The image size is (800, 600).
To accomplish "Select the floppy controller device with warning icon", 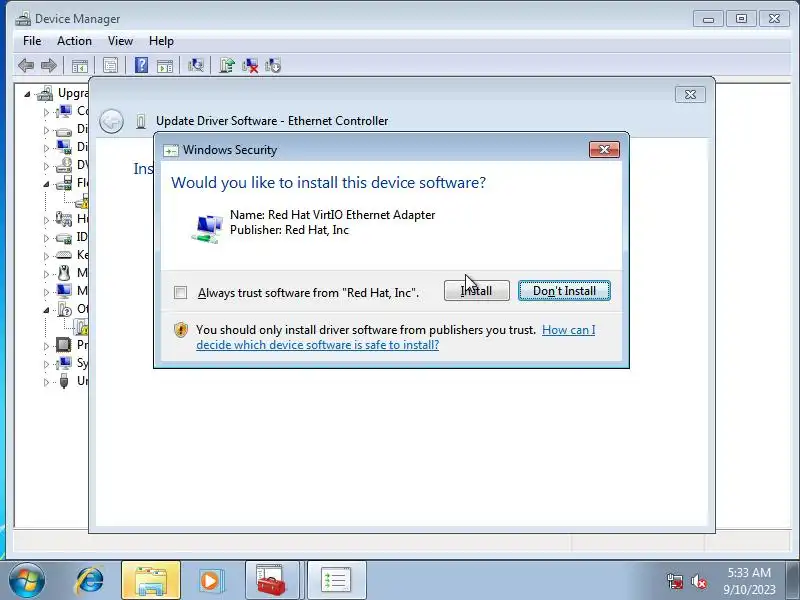I will (82, 201).
